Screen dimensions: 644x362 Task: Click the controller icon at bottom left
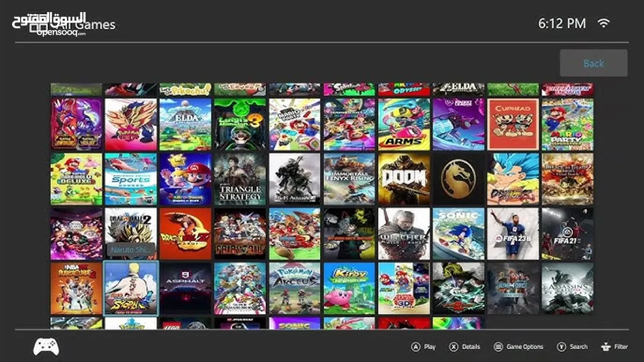[x=46, y=346]
